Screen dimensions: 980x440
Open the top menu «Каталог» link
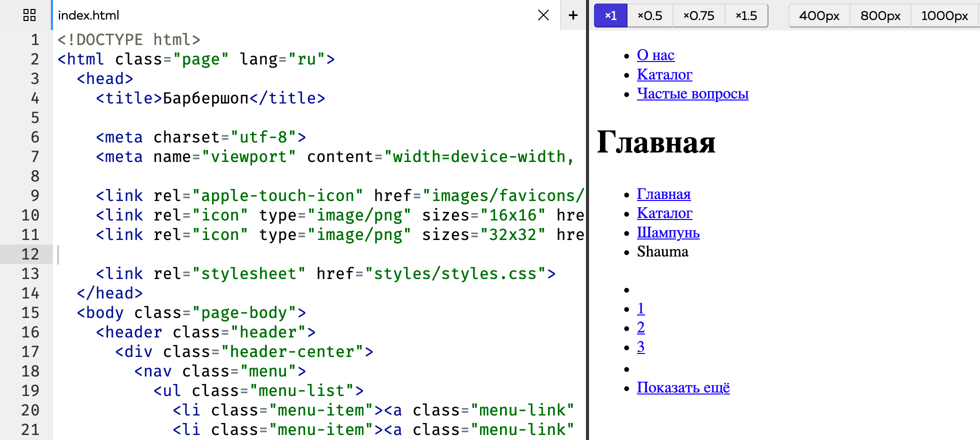664,74
